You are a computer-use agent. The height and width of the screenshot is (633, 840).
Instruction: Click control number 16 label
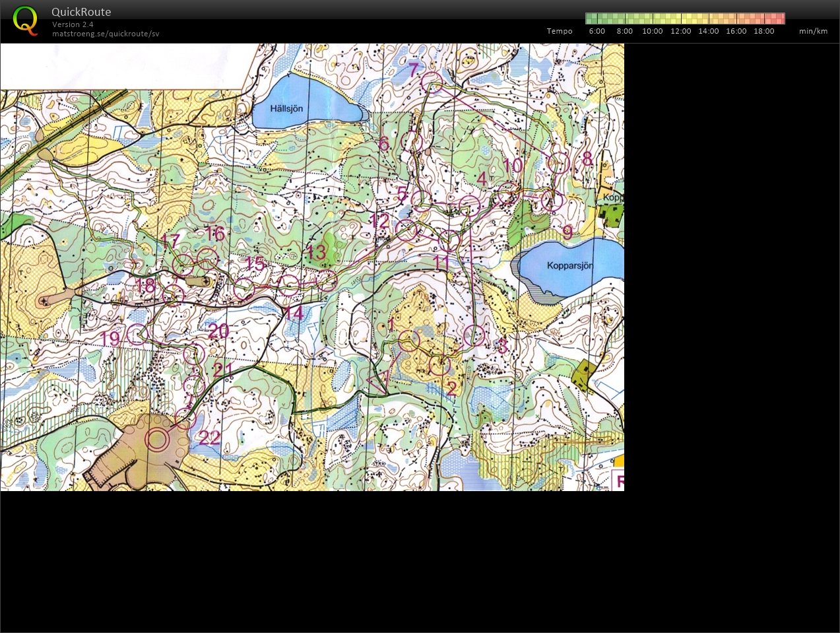pos(214,233)
